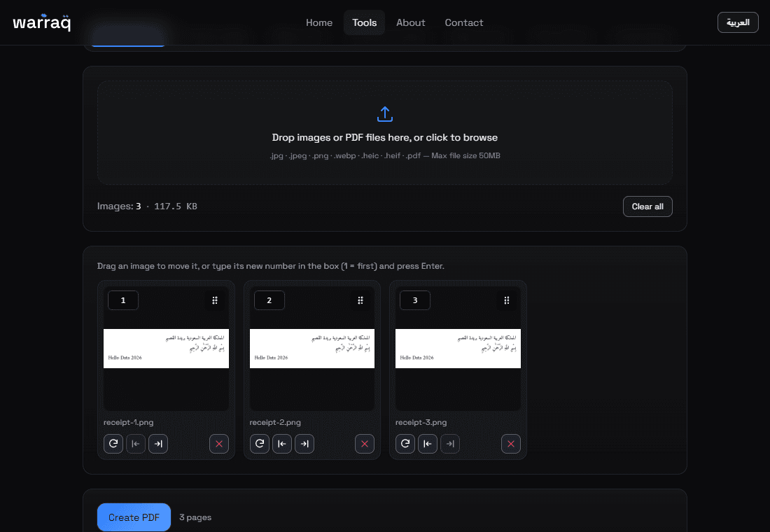Click the blue upload arrow icon
The height and width of the screenshot is (532, 770).
(385, 114)
